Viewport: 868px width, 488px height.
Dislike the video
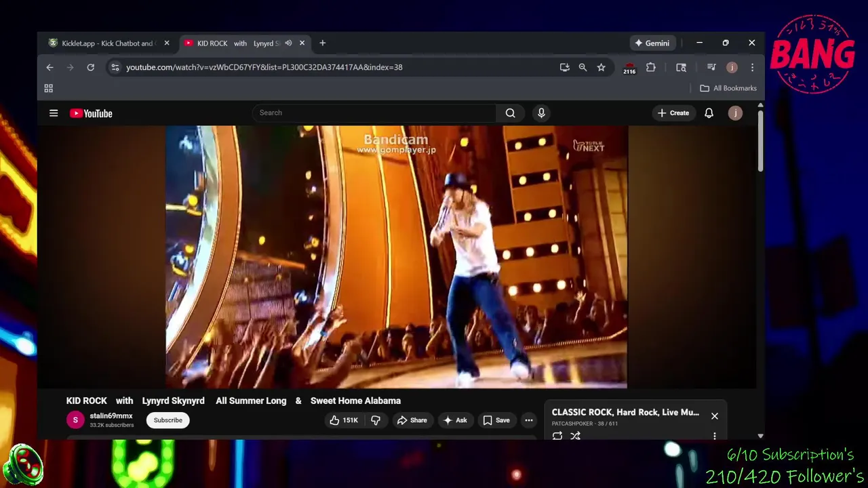click(x=376, y=420)
